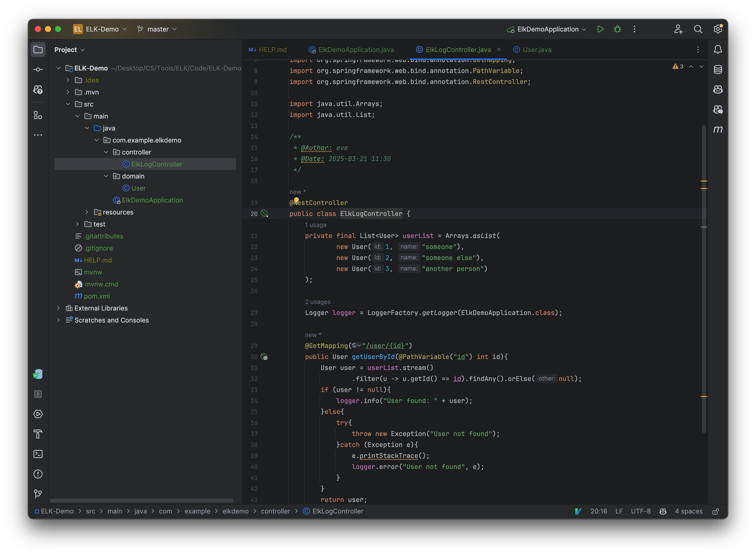Run the ElkDemoApplication with the green play button
The width and height of the screenshot is (756, 556).
(x=601, y=29)
